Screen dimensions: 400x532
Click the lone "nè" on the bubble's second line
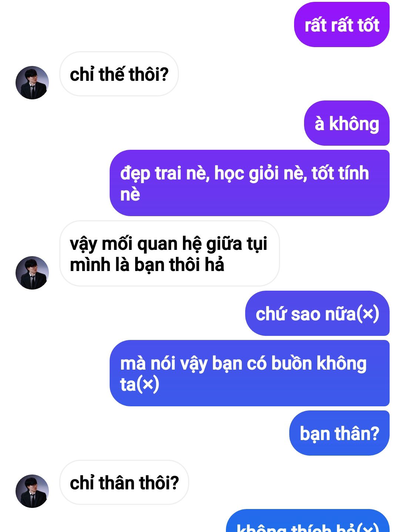click(x=130, y=195)
